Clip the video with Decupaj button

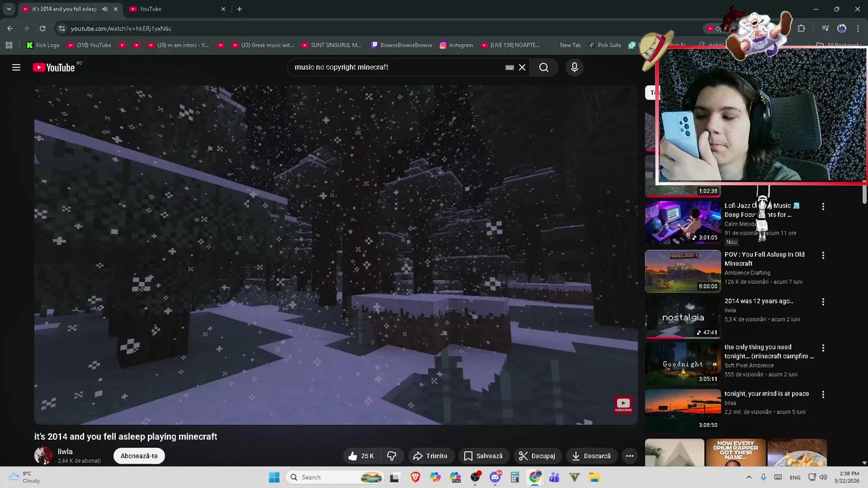537,456
